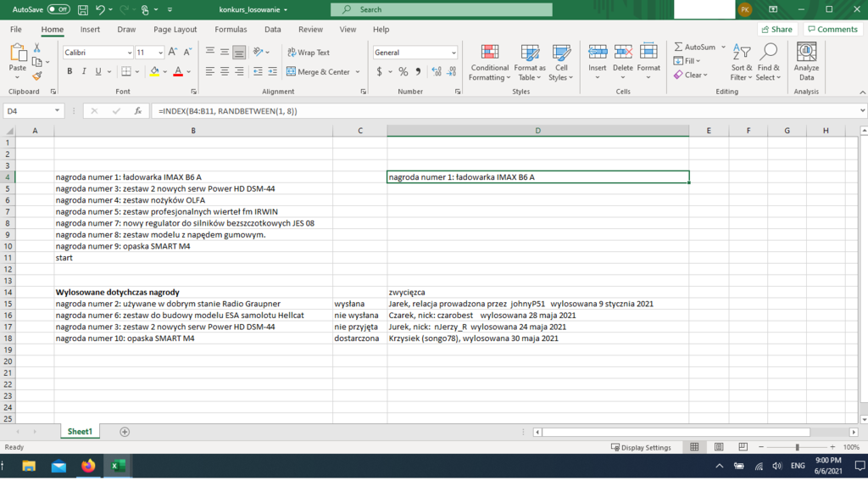
Task: Apply Italic formatting to cell
Action: 83,72
